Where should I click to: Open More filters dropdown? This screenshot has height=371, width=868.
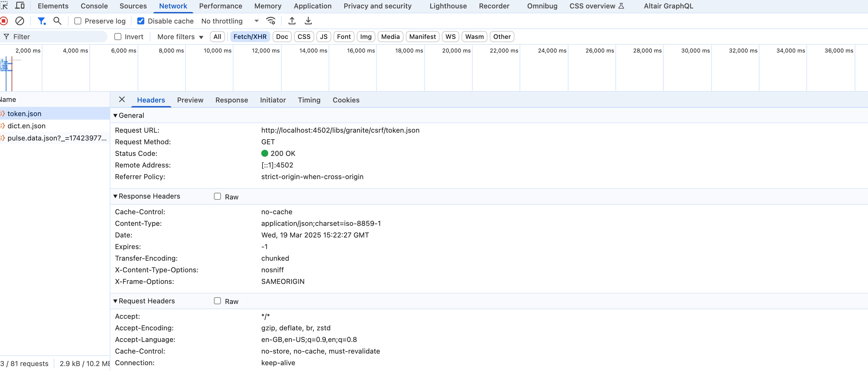180,37
